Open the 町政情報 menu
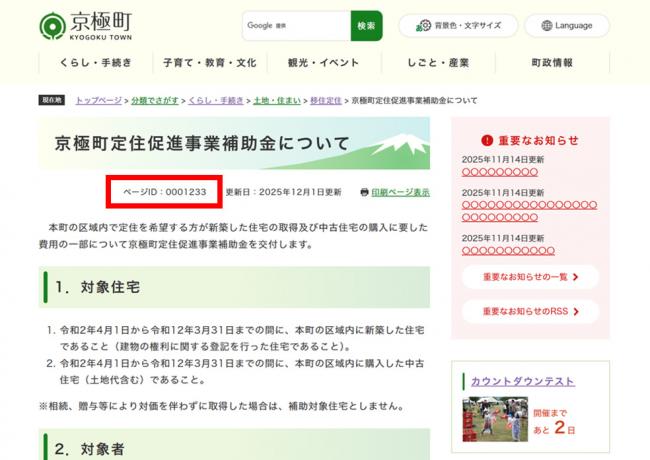Screen dimensions: 650x460 552,63
